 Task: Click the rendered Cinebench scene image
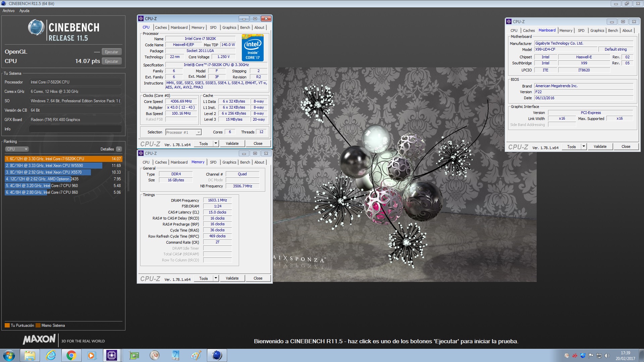click(405, 174)
